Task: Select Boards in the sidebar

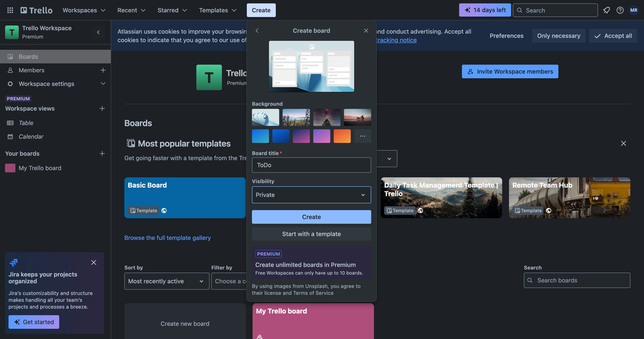Action: click(56, 56)
